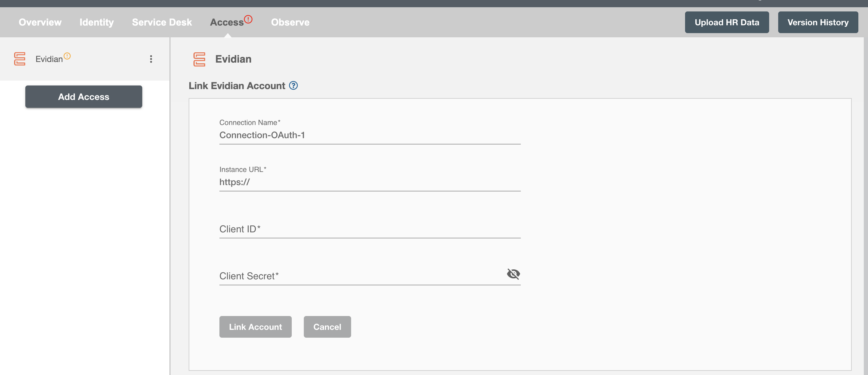
Task: Click the Add Access button in sidebar
Action: [83, 96]
